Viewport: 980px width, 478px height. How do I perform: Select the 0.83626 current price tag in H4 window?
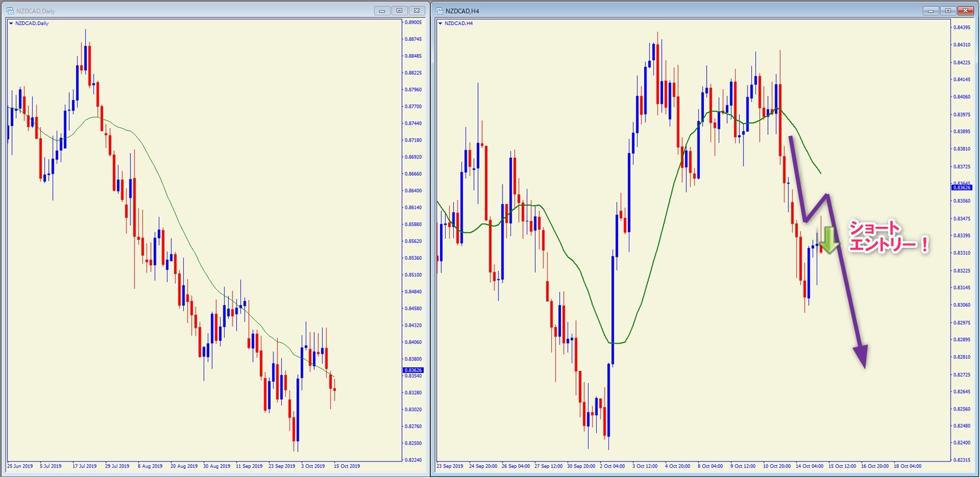(962, 187)
